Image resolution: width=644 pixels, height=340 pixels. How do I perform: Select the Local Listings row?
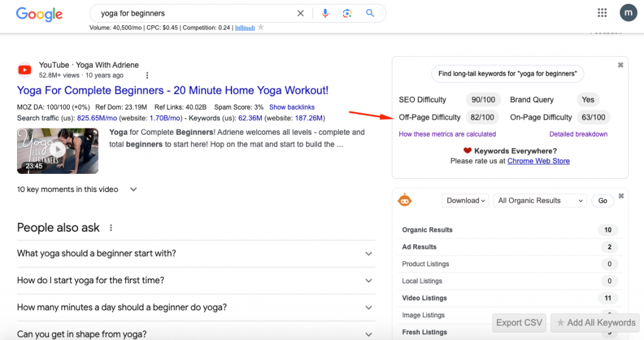point(509,281)
